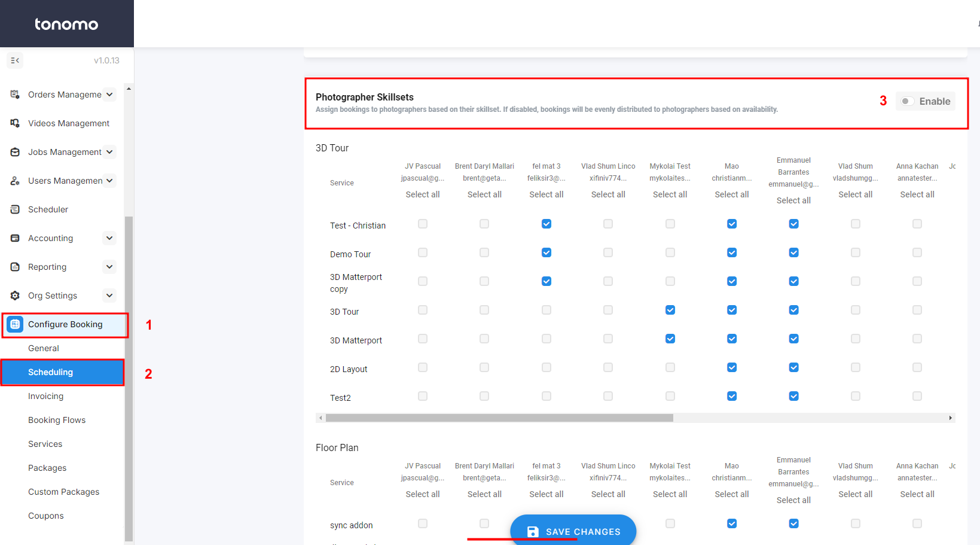
Task: Click the Reporting sidebar icon
Action: click(15, 267)
